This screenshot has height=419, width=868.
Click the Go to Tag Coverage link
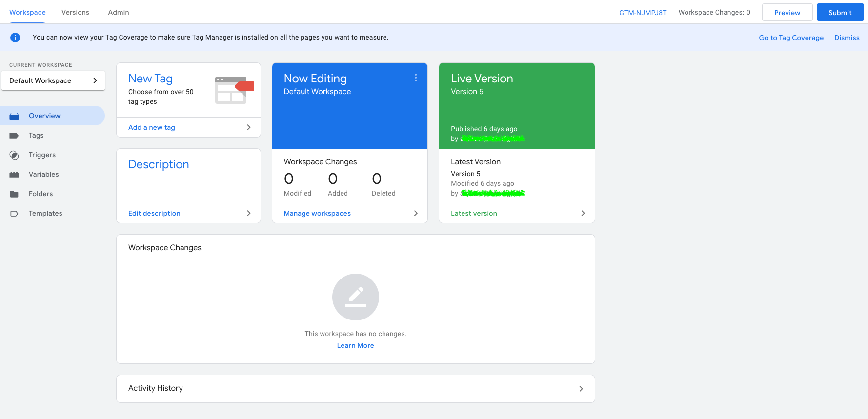pyautogui.click(x=791, y=38)
